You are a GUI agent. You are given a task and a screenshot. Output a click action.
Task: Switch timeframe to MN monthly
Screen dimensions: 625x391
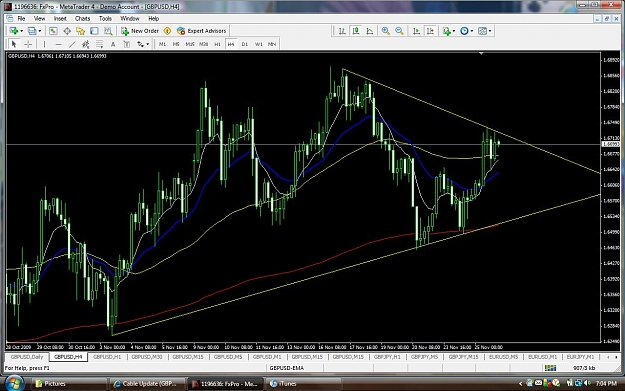pyautogui.click(x=272, y=44)
